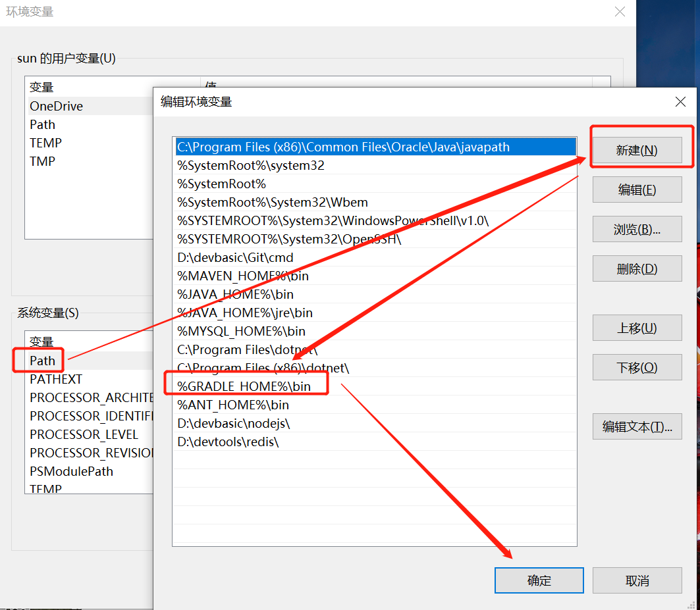Select the System32\OpenSSH\ path entry
Screen dimensions: 700x610
pos(375,239)
